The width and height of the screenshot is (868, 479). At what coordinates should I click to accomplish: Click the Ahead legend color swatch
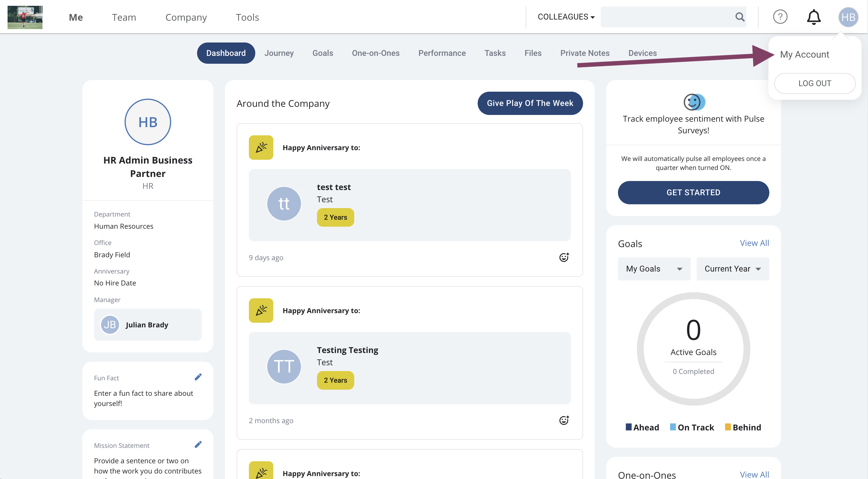point(628,427)
